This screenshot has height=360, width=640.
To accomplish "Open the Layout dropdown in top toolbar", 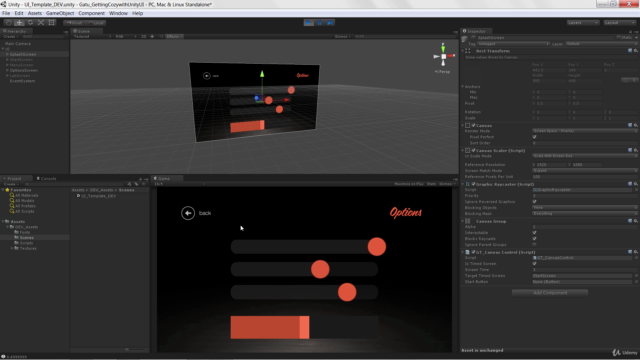I will [x=619, y=23].
